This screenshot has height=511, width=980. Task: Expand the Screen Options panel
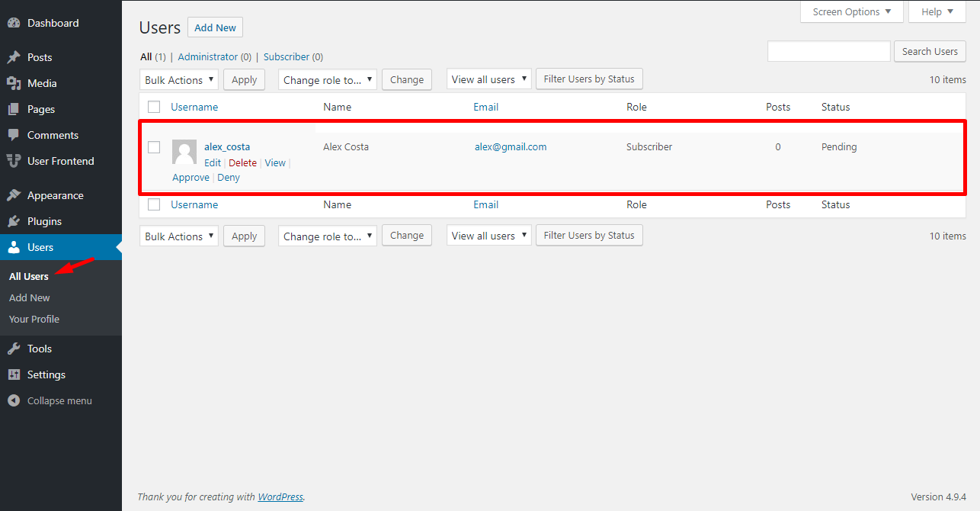click(852, 11)
